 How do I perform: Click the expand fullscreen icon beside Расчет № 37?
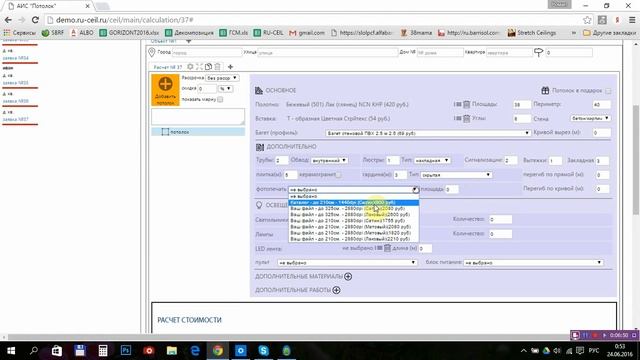coord(199,67)
